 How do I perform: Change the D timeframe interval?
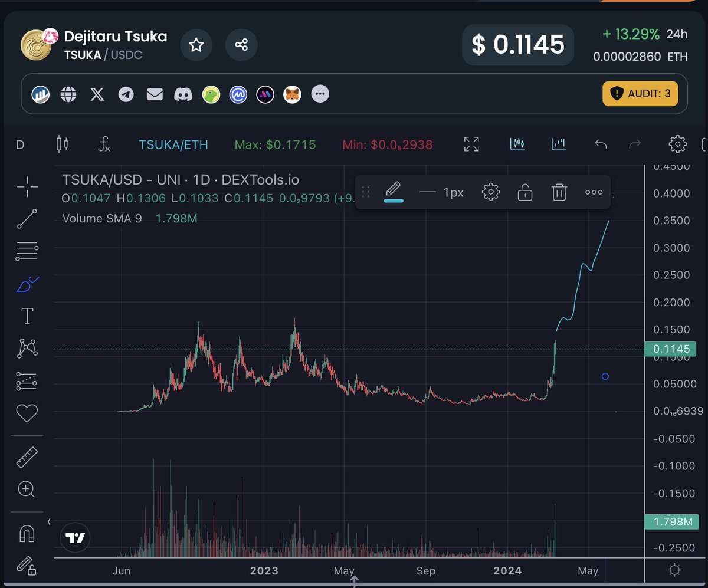click(20, 144)
